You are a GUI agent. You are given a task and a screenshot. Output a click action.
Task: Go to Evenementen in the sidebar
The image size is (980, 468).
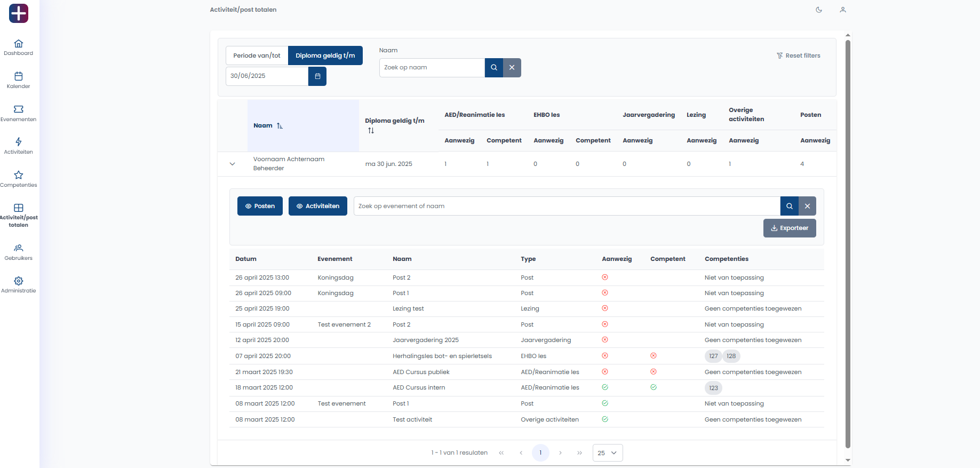click(19, 113)
